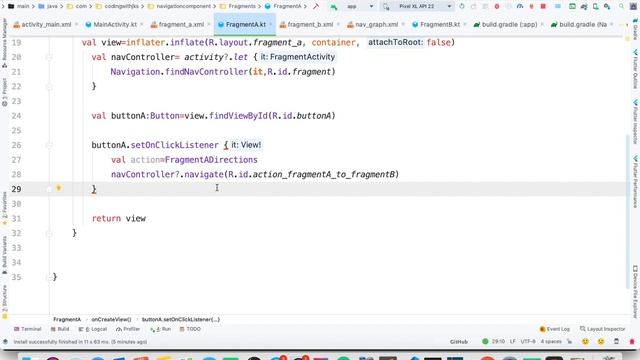Open the 2: Favorites tool window
The width and height of the screenshot is (640, 360).
[4, 208]
